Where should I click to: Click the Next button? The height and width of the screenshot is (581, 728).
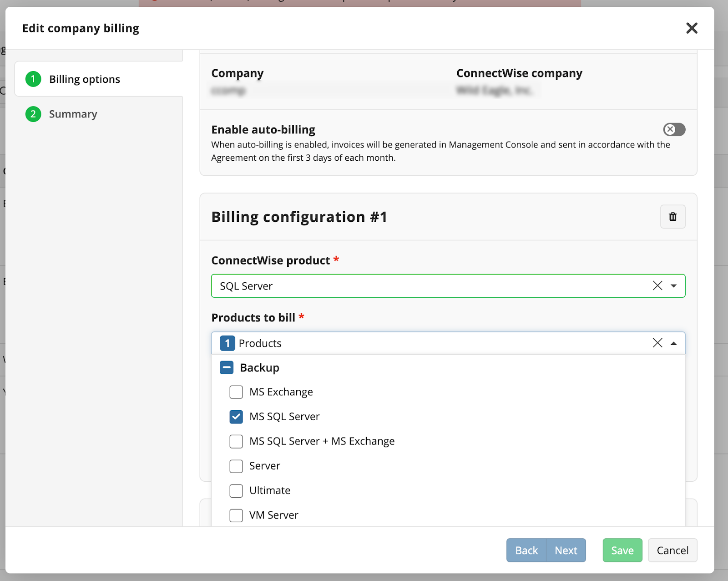pyautogui.click(x=566, y=550)
